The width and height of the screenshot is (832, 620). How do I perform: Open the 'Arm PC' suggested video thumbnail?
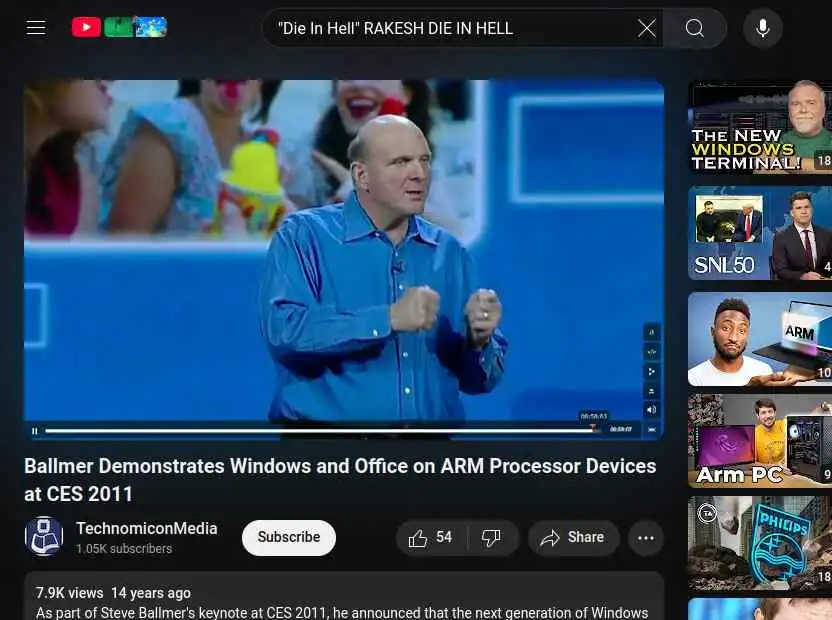pyautogui.click(x=760, y=441)
